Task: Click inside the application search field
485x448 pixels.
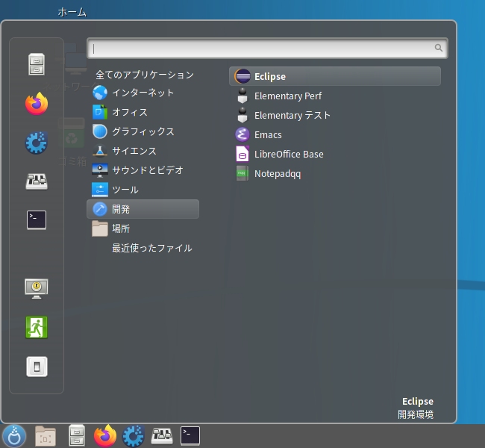Action: coord(267,48)
